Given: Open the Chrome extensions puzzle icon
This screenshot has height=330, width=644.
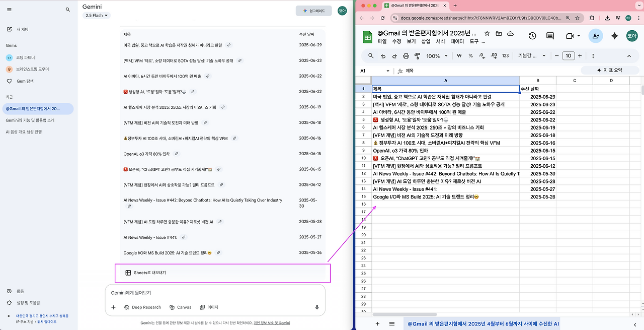Looking at the screenshot, I should point(592,18).
